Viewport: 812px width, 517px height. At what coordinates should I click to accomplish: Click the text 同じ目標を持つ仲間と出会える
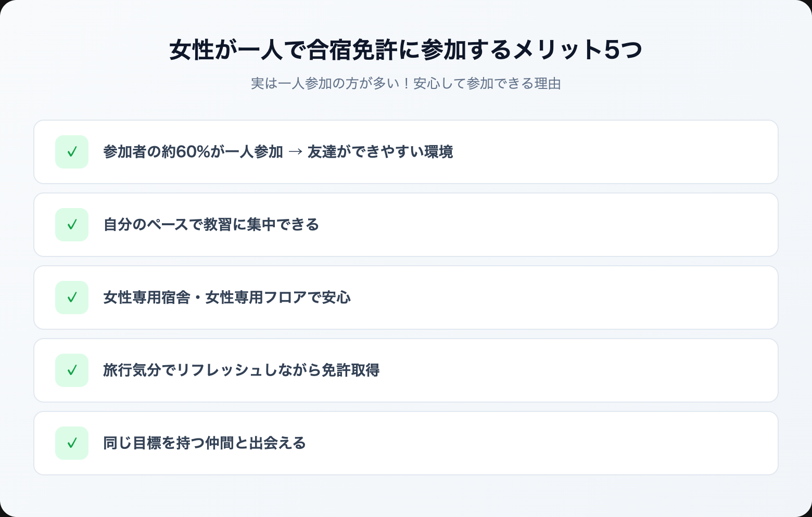pos(205,443)
